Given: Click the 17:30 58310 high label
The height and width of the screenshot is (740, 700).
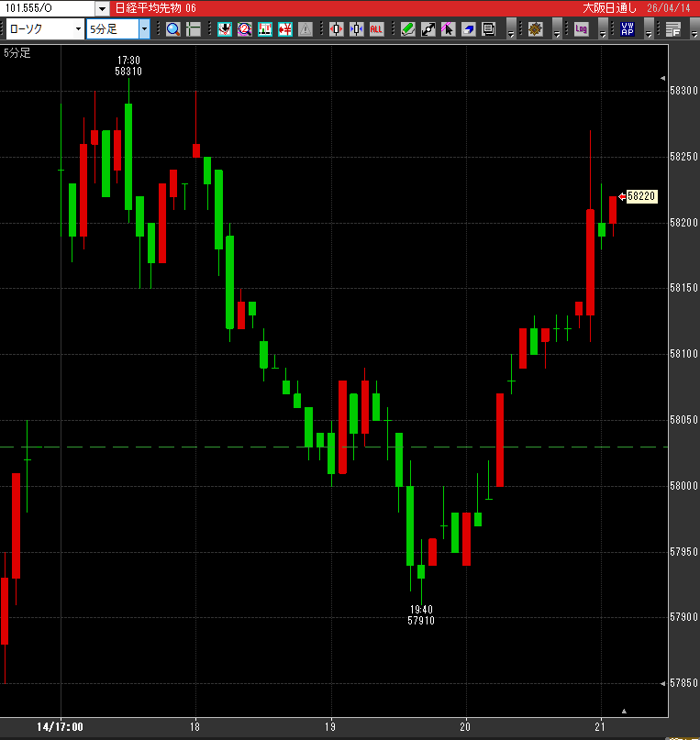Looking at the screenshot, I should point(128,66).
